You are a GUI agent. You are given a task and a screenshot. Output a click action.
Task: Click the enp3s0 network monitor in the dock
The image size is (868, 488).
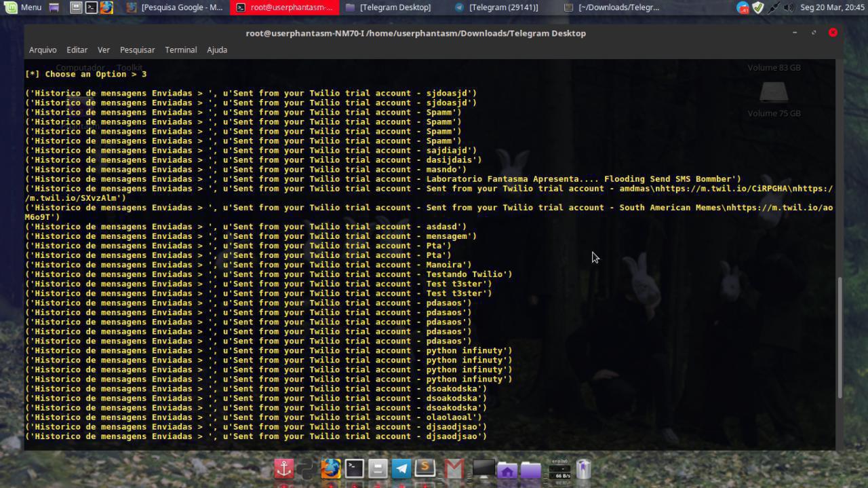click(x=560, y=468)
